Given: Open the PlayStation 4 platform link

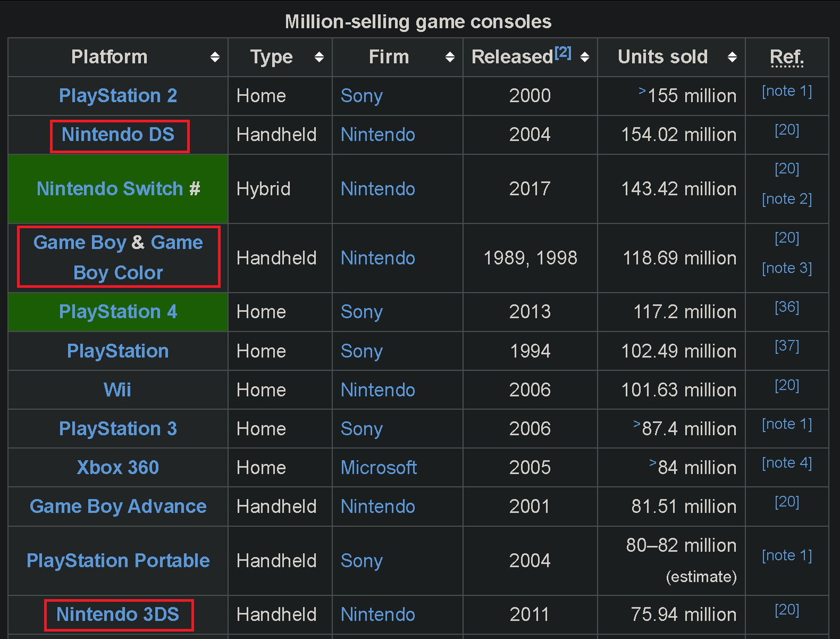Looking at the screenshot, I should (x=118, y=312).
